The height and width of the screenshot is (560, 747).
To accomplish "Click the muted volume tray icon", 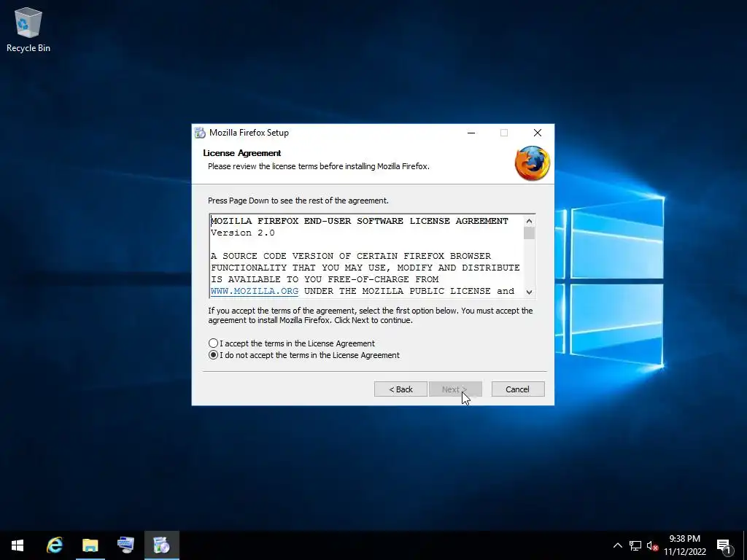I will pyautogui.click(x=652, y=545).
